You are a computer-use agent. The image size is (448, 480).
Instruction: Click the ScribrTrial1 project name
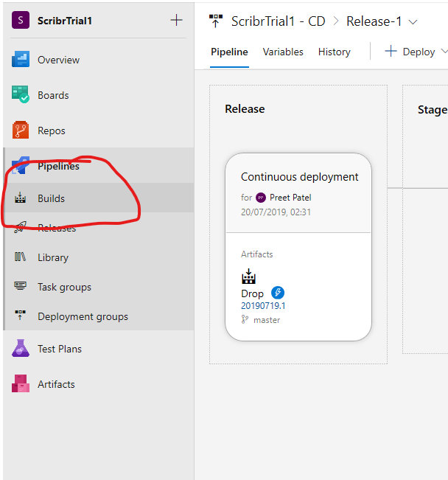pos(65,21)
